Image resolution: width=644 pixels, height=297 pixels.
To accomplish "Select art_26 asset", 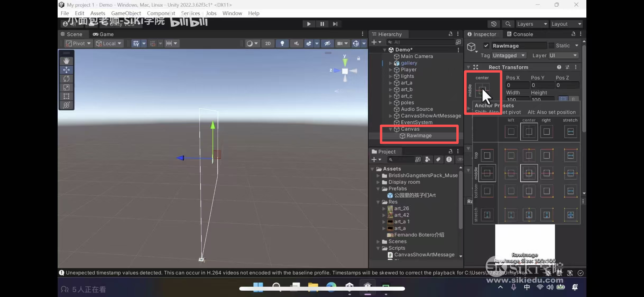I will [x=401, y=208].
